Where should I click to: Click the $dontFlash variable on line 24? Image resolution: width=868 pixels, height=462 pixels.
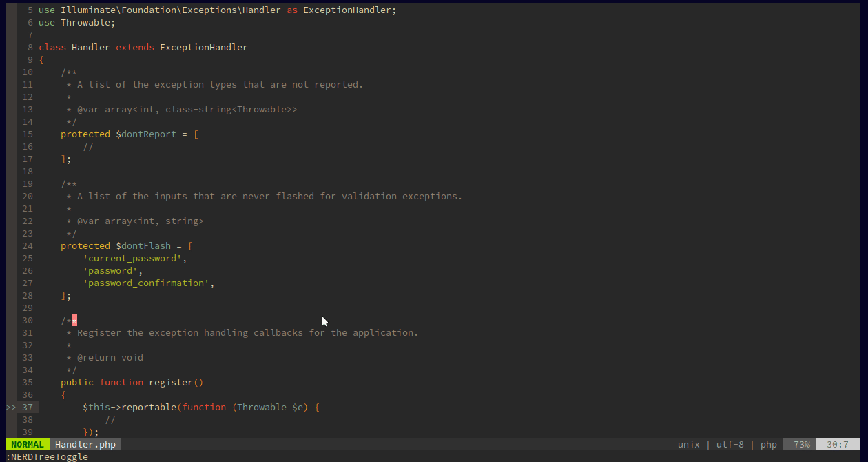143,246
